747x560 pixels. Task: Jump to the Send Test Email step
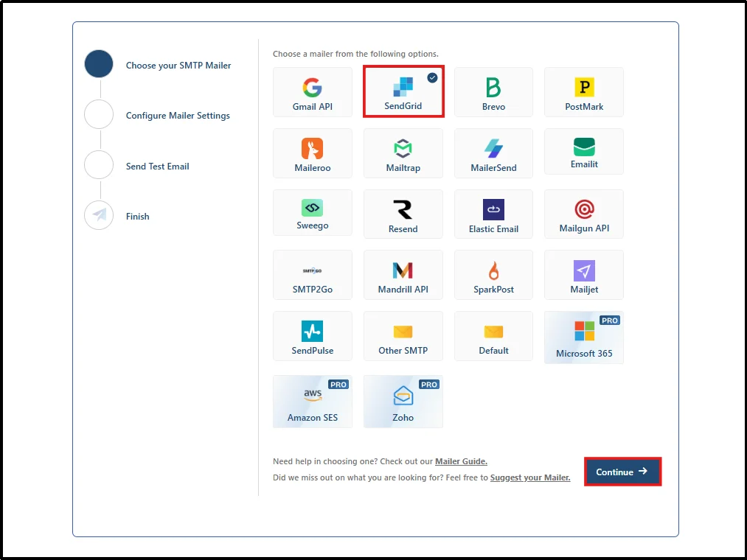(157, 167)
